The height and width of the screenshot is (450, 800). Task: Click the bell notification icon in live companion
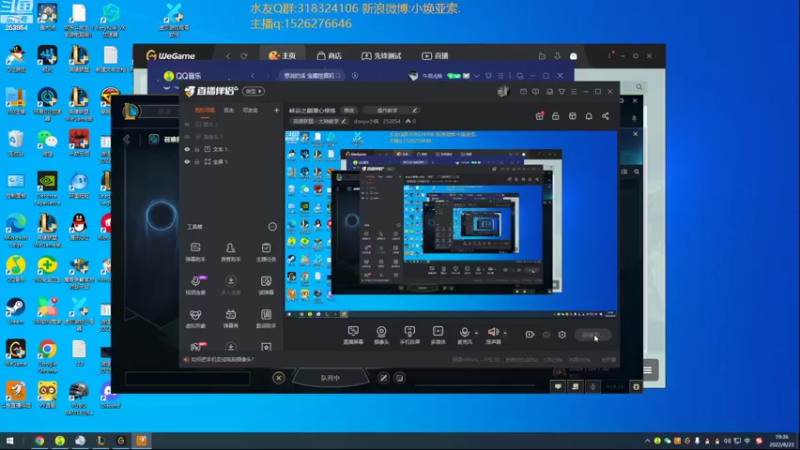589,116
